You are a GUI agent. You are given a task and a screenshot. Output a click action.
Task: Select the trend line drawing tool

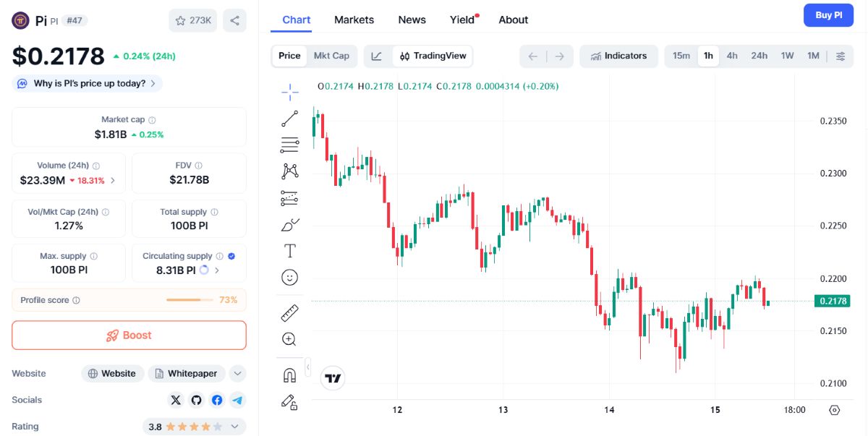coord(289,119)
